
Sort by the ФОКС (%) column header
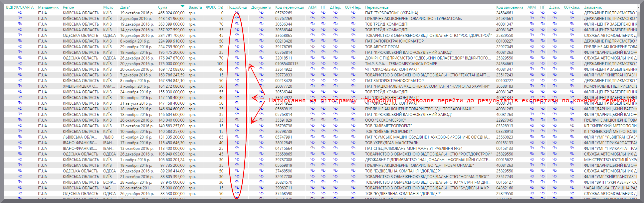[215, 7]
